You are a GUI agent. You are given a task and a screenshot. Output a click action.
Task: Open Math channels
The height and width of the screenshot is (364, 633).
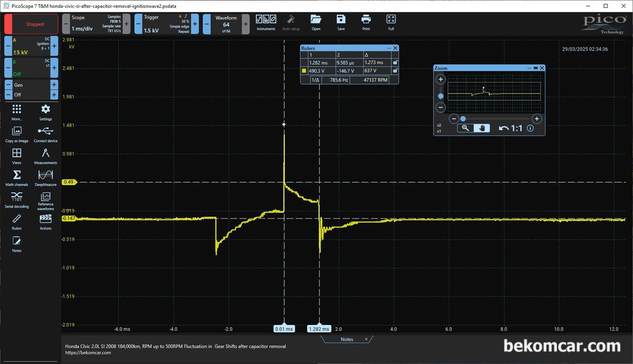pos(17,178)
